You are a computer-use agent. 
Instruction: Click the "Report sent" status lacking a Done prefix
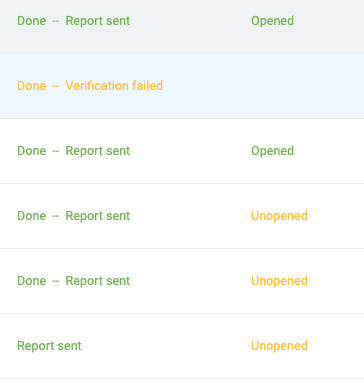click(49, 346)
